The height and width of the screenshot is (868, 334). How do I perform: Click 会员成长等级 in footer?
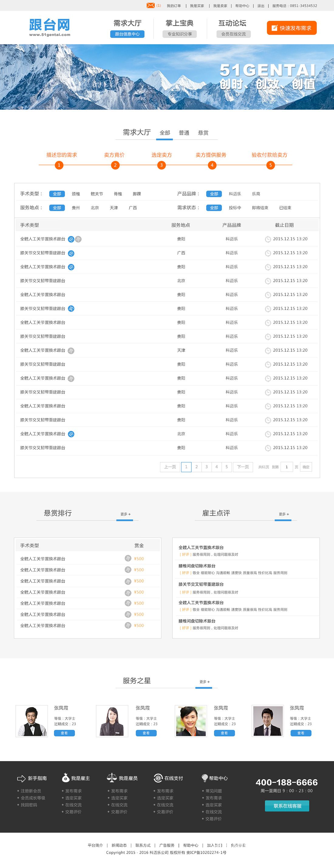[x=33, y=798]
